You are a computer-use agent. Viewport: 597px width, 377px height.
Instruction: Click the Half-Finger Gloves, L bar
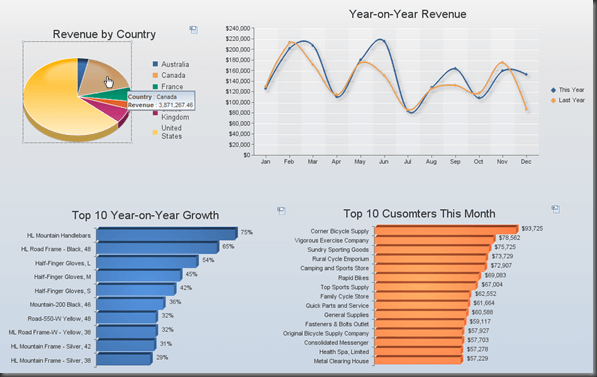tap(147, 262)
